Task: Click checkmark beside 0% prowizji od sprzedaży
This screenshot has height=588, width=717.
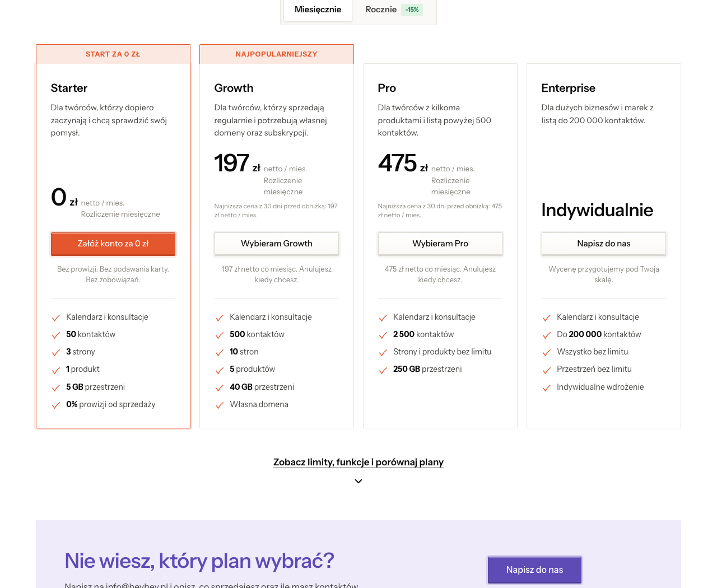Action: 56,405
